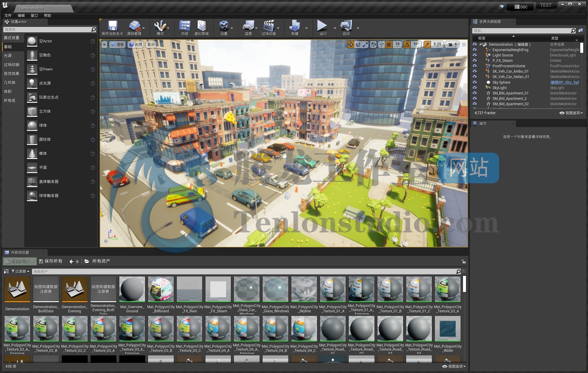The image size is (588, 373).
Task: Toggle scale snapping icon in viewport
Action: coord(427,45)
